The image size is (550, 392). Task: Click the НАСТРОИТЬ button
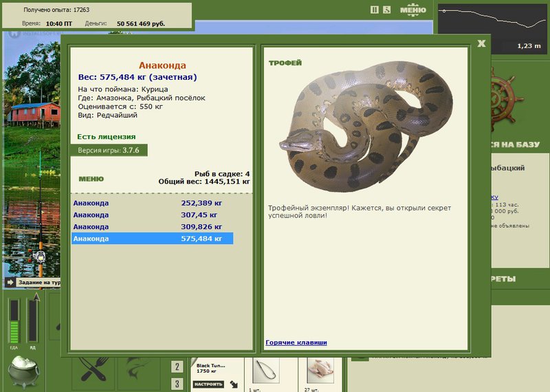(x=208, y=384)
